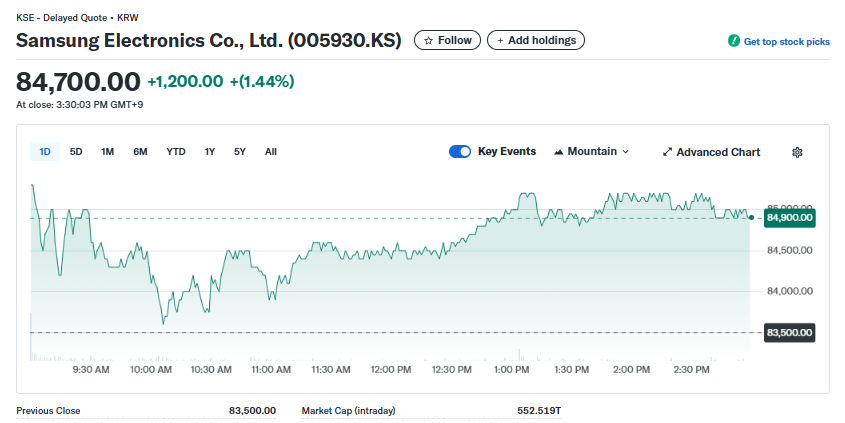Open the Advanced Chart view
Viewport: 845px width, 423px height.
pos(711,152)
